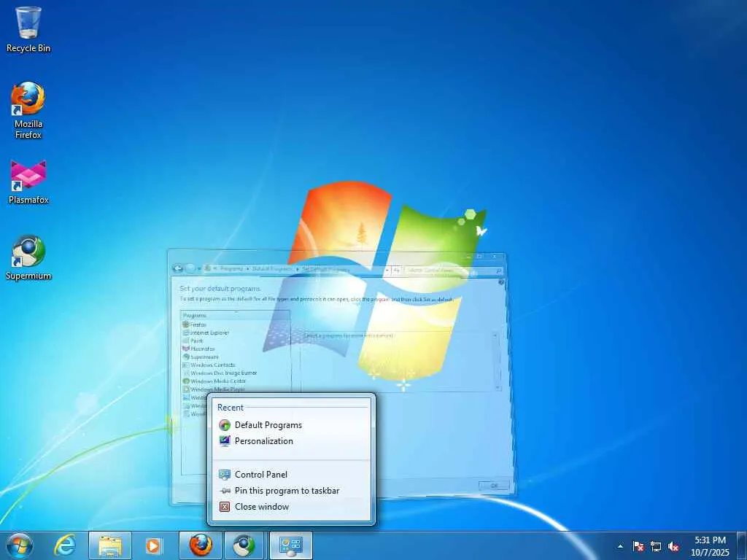Click the Programs breadcrumb in the address bar
The height and width of the screenshot is (560, 747).
point(231,269)
